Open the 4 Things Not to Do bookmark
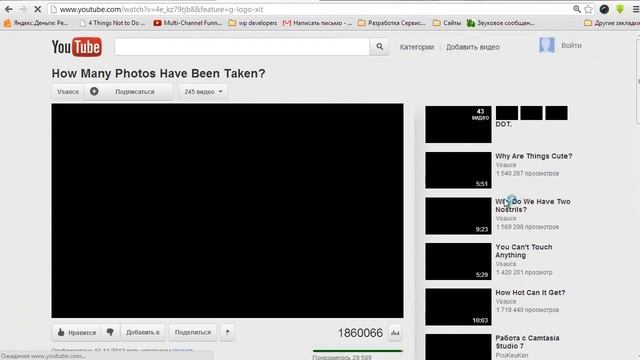This screenshot has width=640, height=360. click(x=112, y=23)
